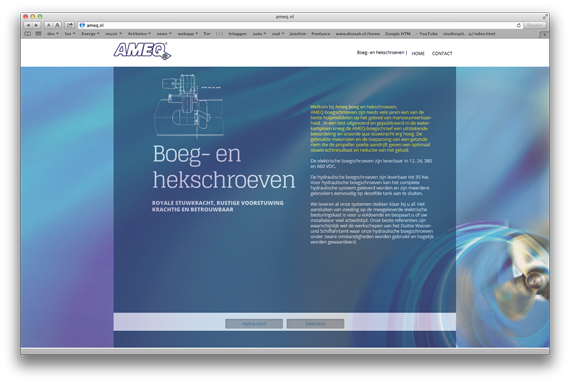The image size is (570, 383).
Task: Choose the Hydraulisch button
Action: click(254, 323)
